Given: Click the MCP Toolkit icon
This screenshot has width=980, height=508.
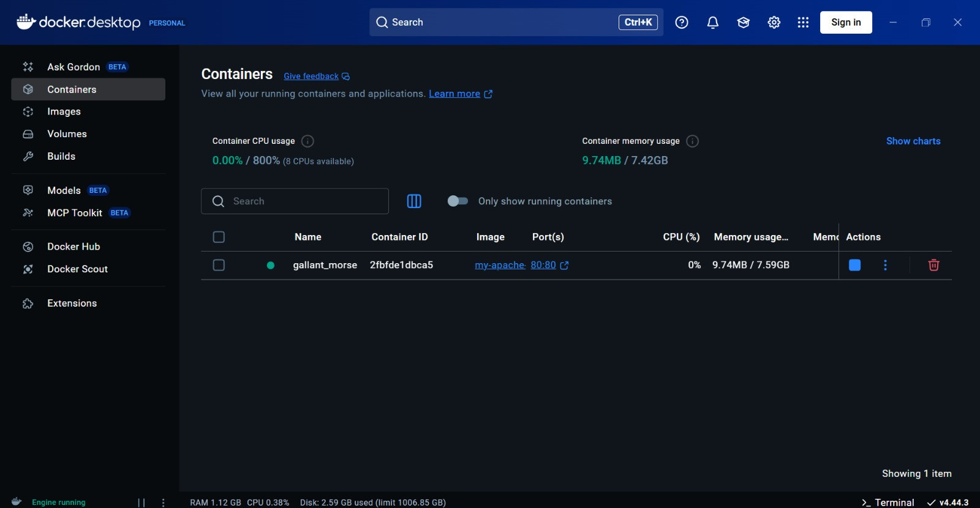Looking at the screenshot, I should pyautogui.click(x=28, y=213).
